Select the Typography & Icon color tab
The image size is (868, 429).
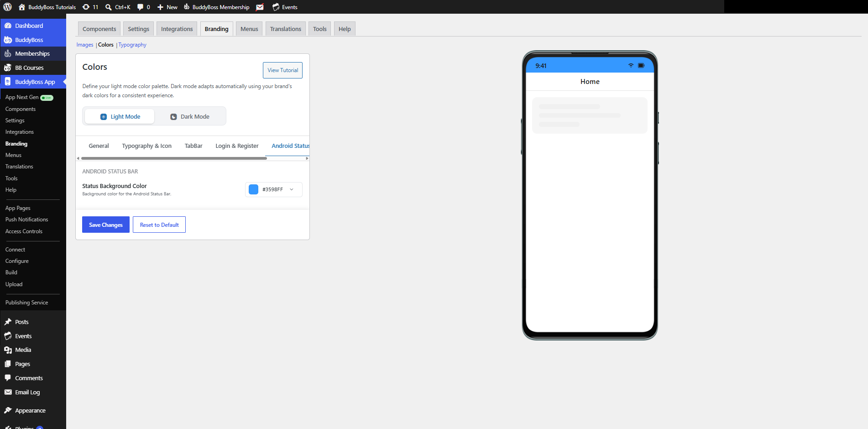click(146, 146)
